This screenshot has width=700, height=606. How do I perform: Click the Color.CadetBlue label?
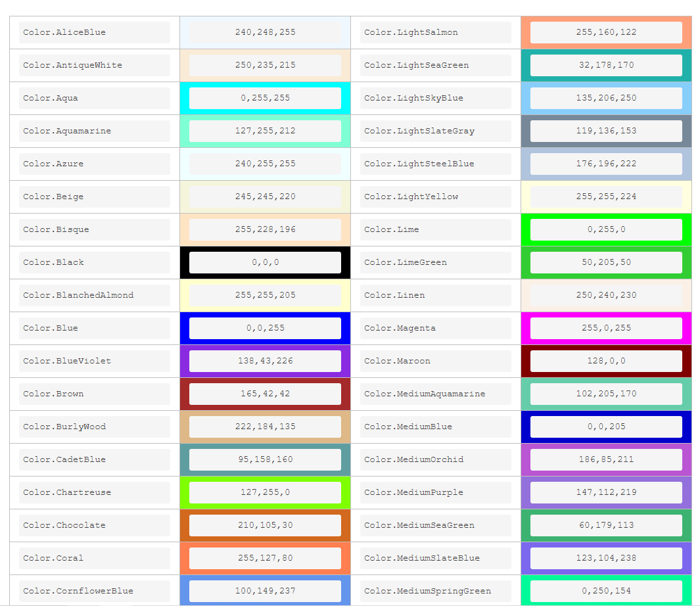tap(95, 459)
